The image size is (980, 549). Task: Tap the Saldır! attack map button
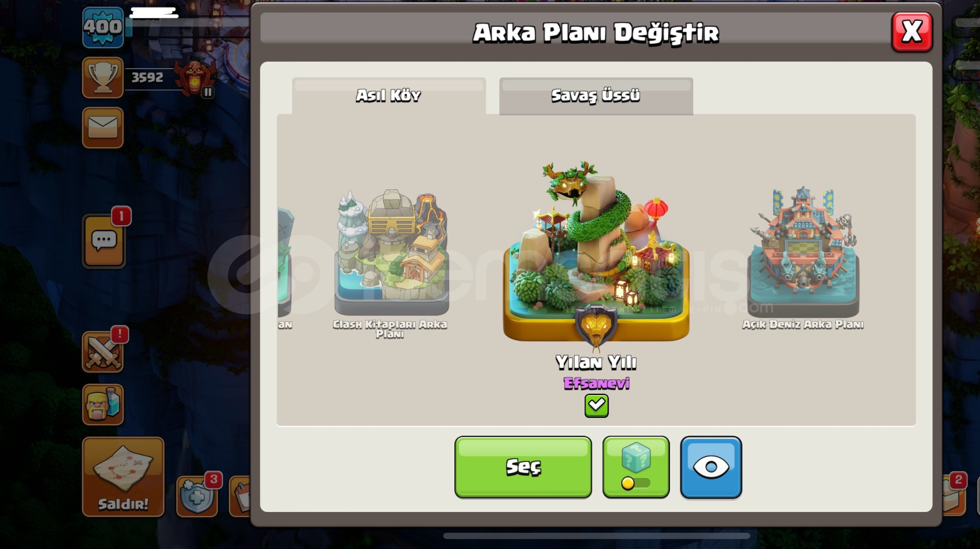click(x=123, y=477)
